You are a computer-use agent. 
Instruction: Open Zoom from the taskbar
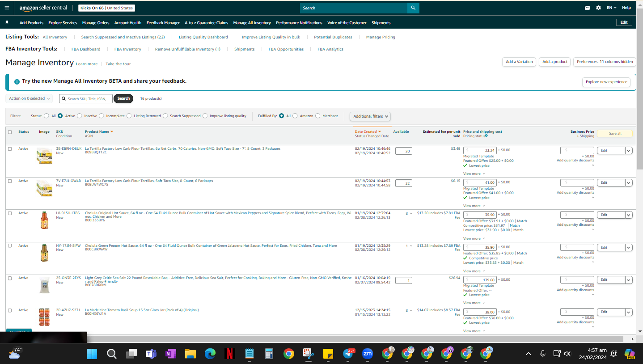[368, 354]
